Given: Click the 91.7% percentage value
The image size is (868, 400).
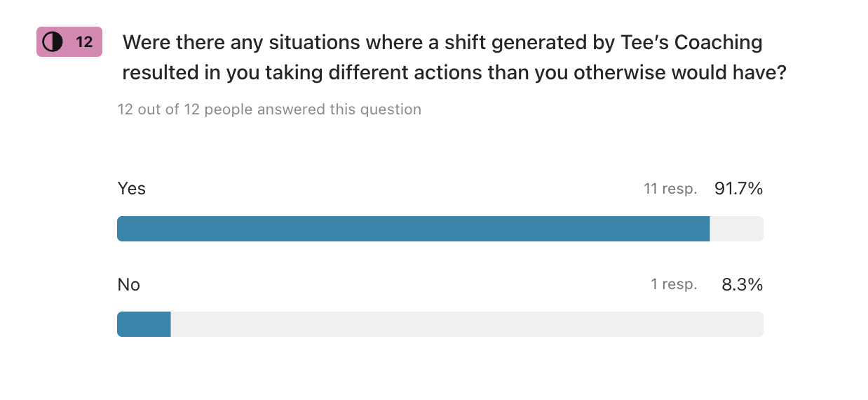Looking at the screenshot, I should point(738,189).
